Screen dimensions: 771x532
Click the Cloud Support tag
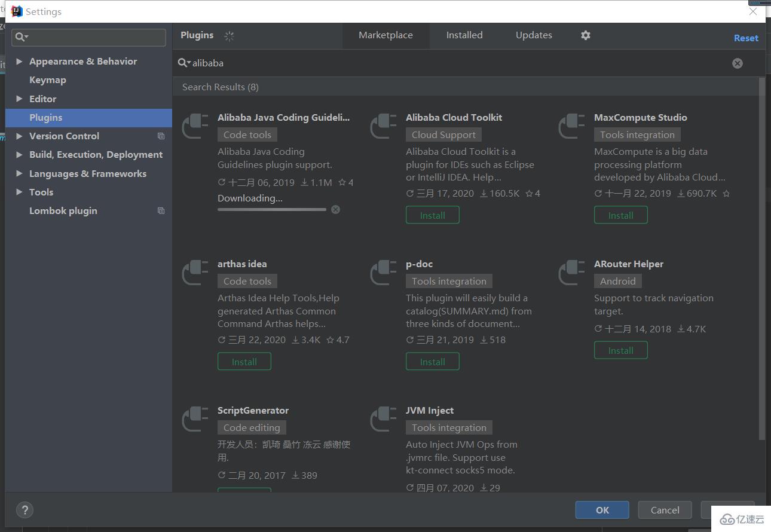coord(443,135)
